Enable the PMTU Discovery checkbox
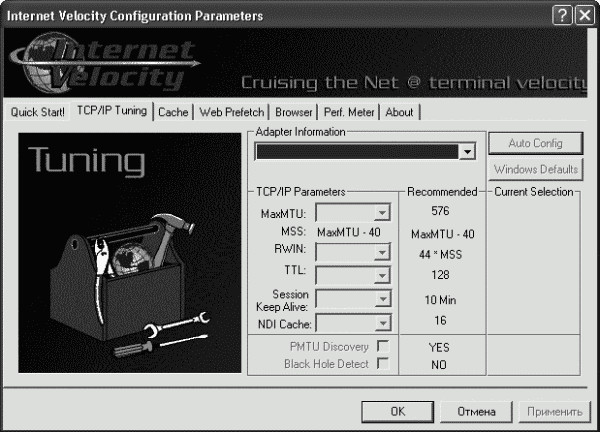Image resolution: width=600 pixels, height=432 pixels. click(x=381, y=346)
